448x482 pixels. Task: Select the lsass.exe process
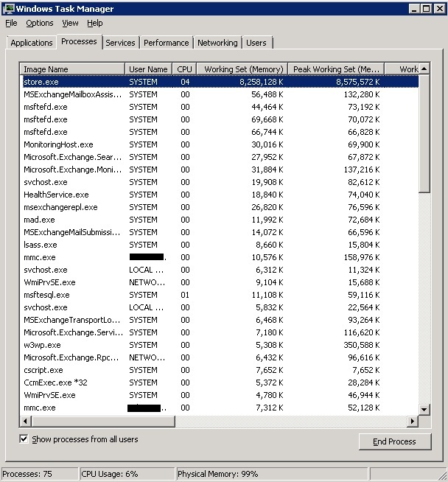pos(220,245)
